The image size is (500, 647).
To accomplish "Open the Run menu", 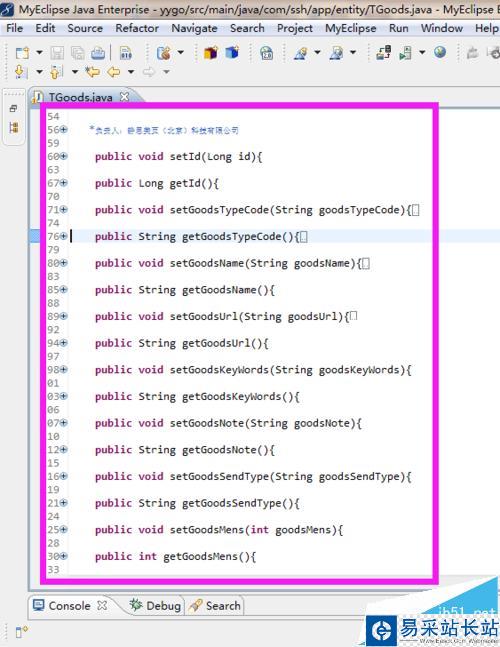I will coord(399,28).
